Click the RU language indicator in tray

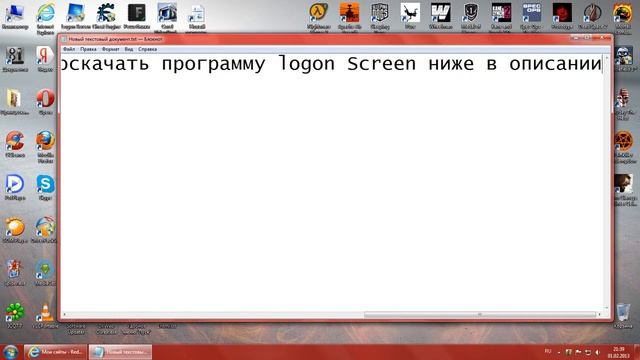pyautogui.click(x=548, y=351)
